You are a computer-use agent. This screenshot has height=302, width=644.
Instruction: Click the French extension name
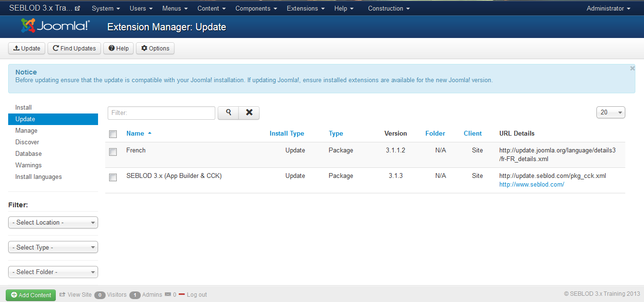(x=136, y=150)
